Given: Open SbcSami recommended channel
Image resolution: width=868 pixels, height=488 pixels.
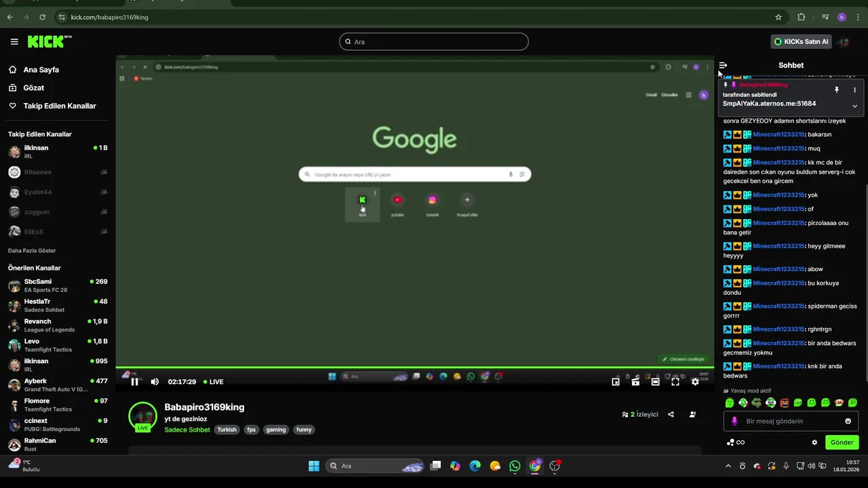Looking at the screenshot, I should [x=58, y=285].
